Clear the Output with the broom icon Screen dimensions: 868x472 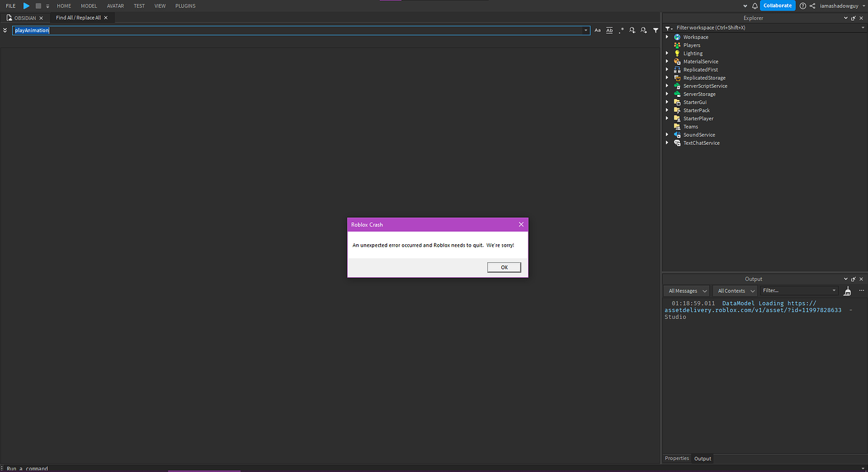(x=847, y=291)
